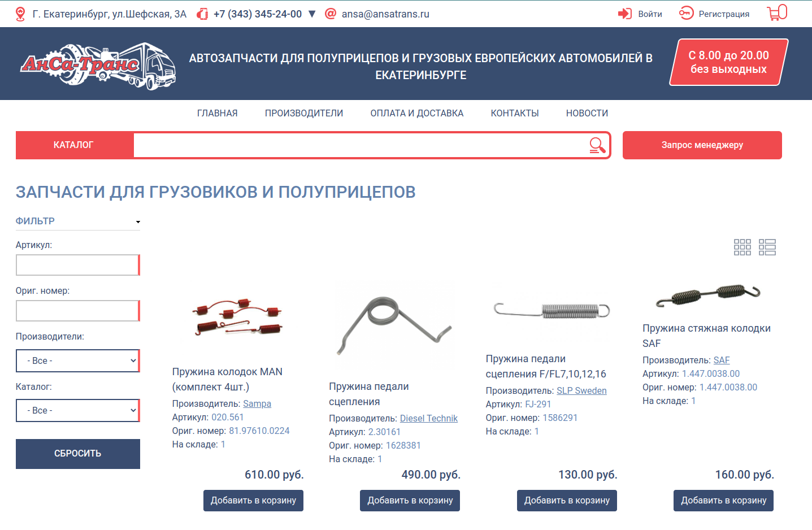Click the registration key icon

click(x=686, y=14)
